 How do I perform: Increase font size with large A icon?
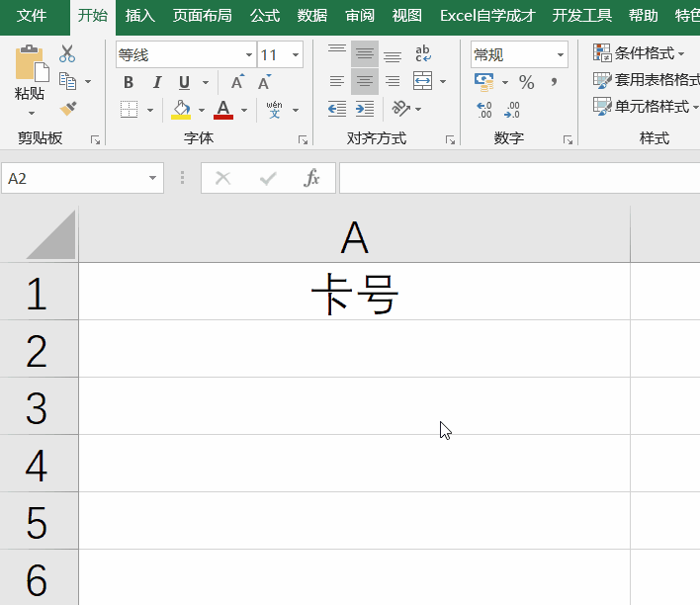237,82
